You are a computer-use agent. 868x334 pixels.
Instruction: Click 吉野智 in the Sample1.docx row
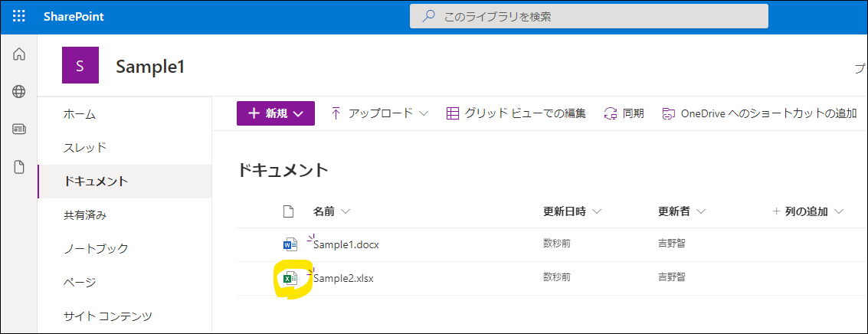[x=671, y=243]
